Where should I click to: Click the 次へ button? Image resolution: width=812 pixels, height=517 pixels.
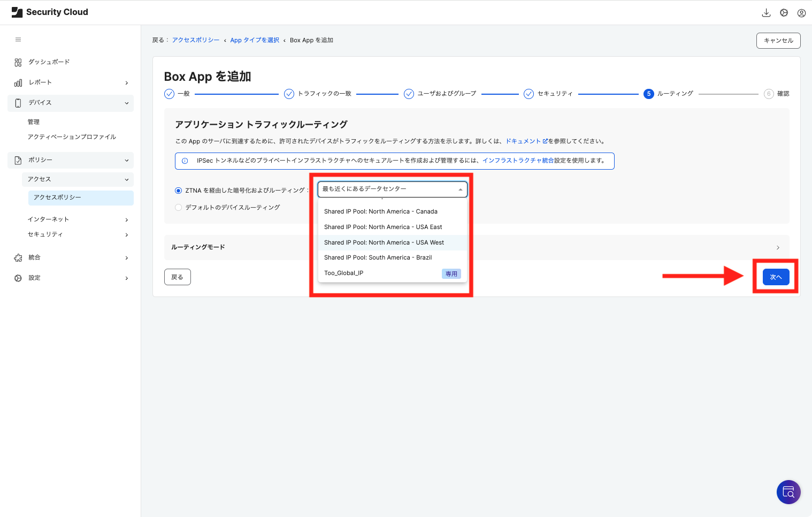click(776, 277)
